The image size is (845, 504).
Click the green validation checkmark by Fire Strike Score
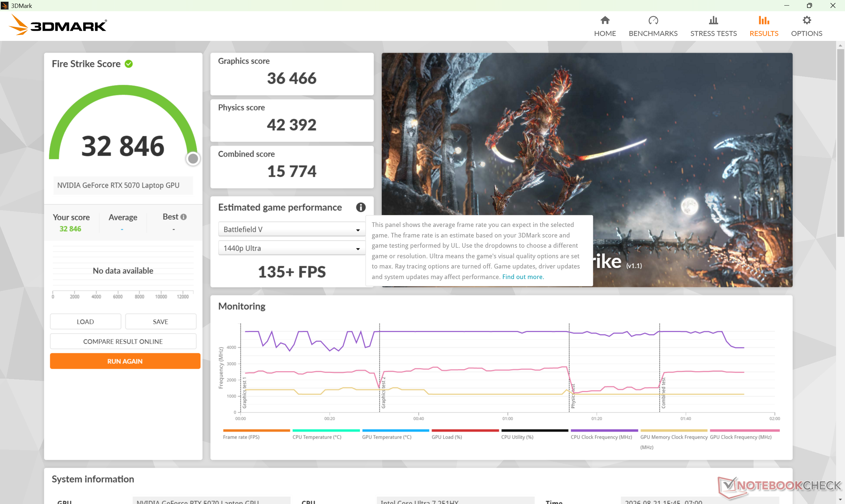tap(129, 64)
